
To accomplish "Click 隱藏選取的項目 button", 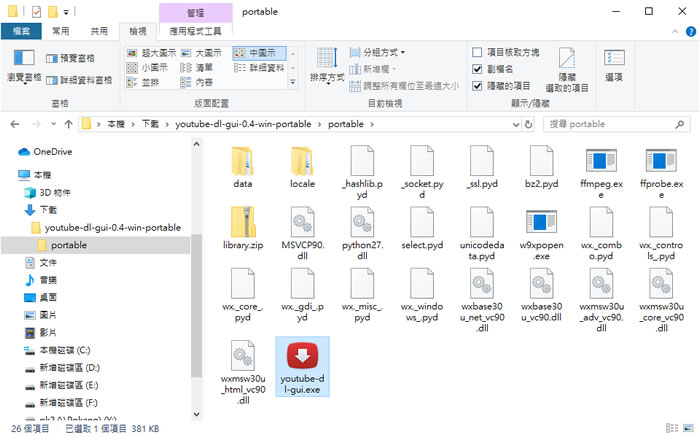I will click(567, 70).
